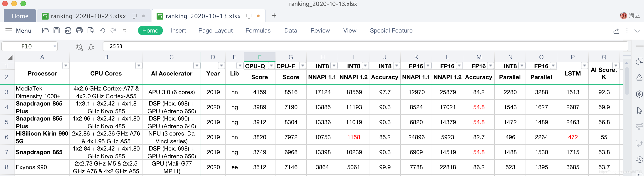Click the zoom formula lookup icon
Image resolution: width=644 pixels, height=176 pixels.
point(79,47)
